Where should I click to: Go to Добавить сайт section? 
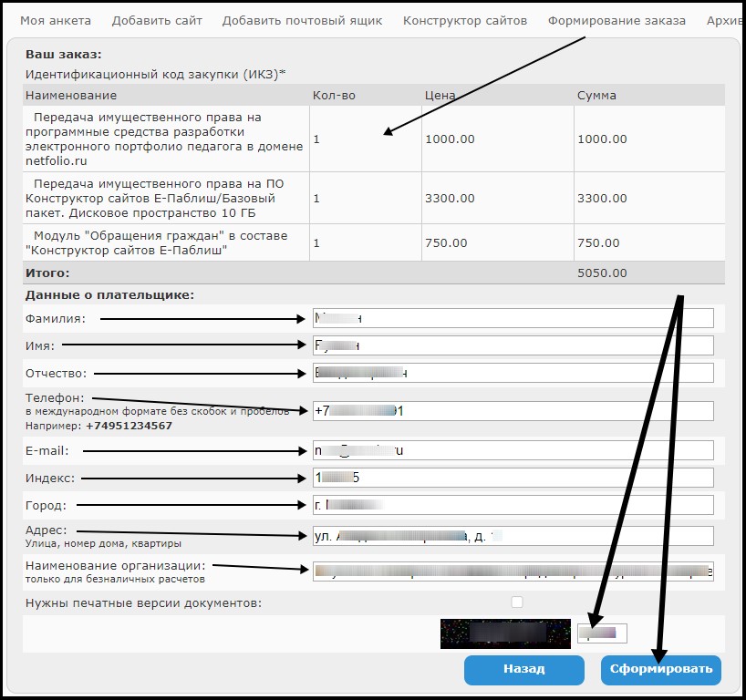(x=156, y=20)
